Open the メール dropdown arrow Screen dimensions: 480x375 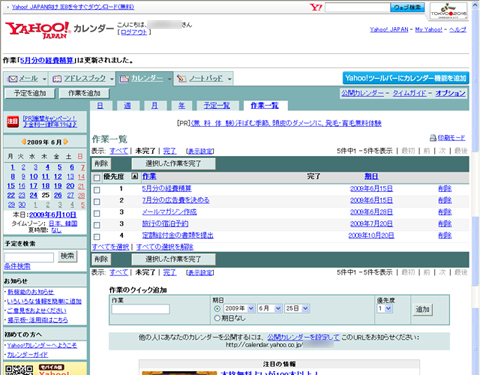click(44, 79)
